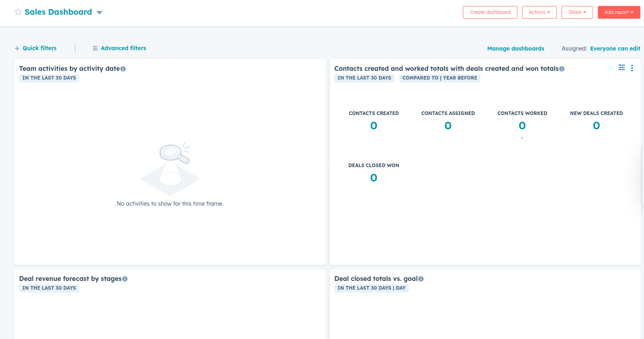Screen dimensions: 644x339
Task: Show info for Team activities by activity date
Action: (x=123, y=69)
